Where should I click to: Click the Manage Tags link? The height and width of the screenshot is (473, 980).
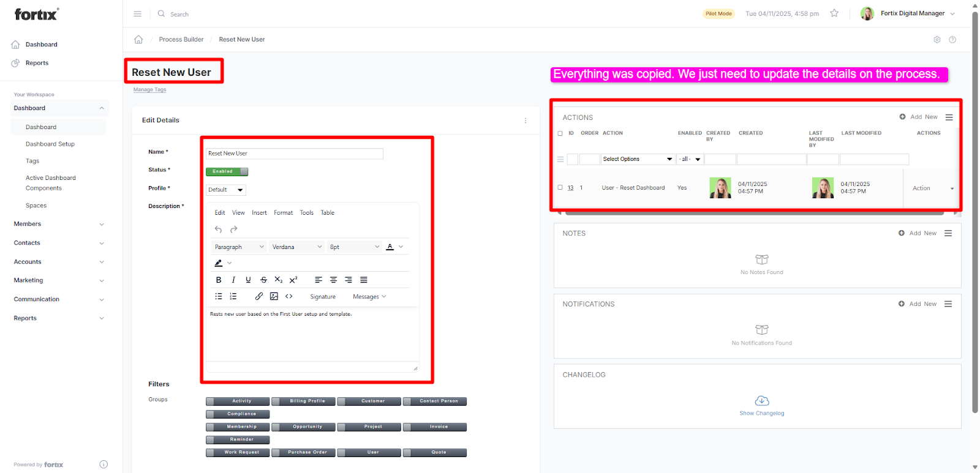(149, 90)
